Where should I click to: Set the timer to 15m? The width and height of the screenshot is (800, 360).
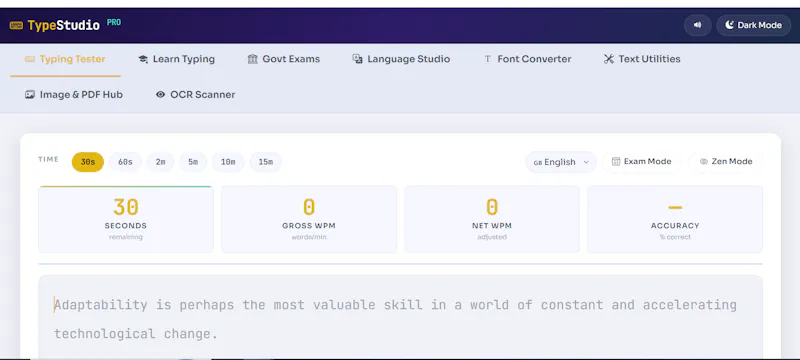265,162
